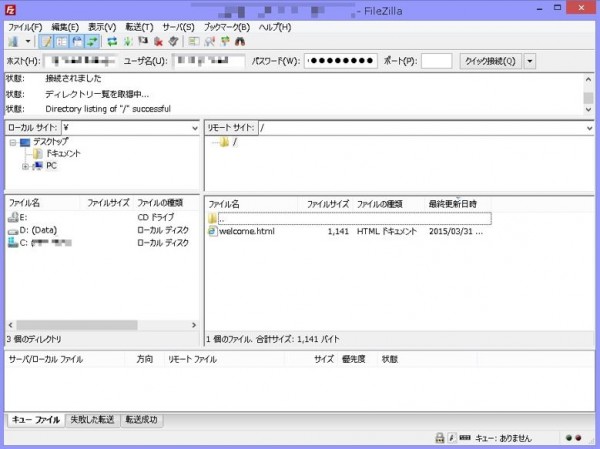The width and height of the screenshot is (600, 449).
Task: Click the process queue toolbar icon
Action: pyautogui.click(x=128, y=41)
